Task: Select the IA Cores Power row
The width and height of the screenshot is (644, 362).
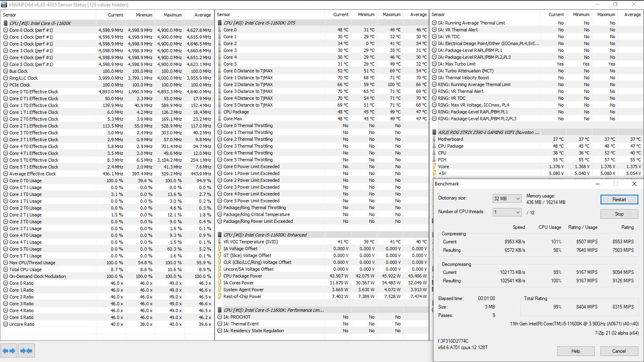Action: coord(322,283)
